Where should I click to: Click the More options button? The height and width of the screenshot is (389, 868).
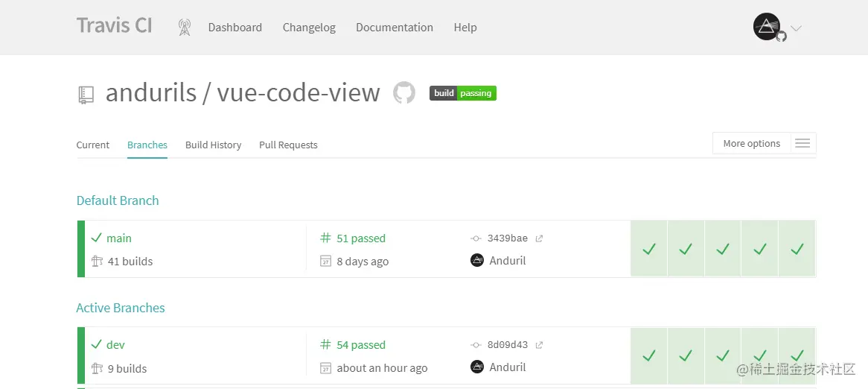point(751,143)
